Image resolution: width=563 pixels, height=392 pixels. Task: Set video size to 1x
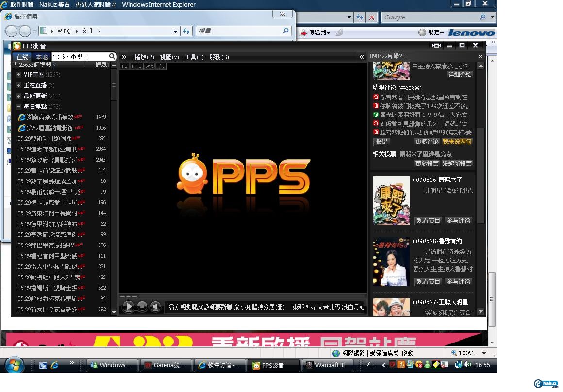pyautogui.click(x=124, y=66)
